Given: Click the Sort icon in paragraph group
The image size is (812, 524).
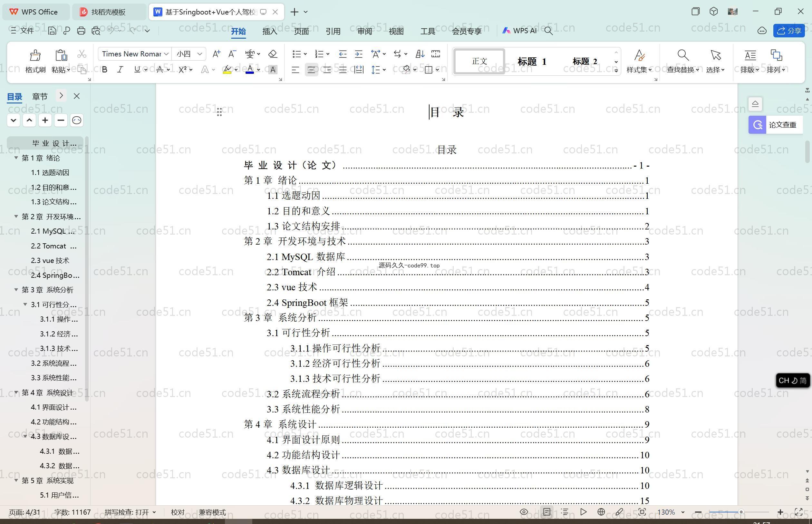Looking at the screenshot, I should [420, 54].
